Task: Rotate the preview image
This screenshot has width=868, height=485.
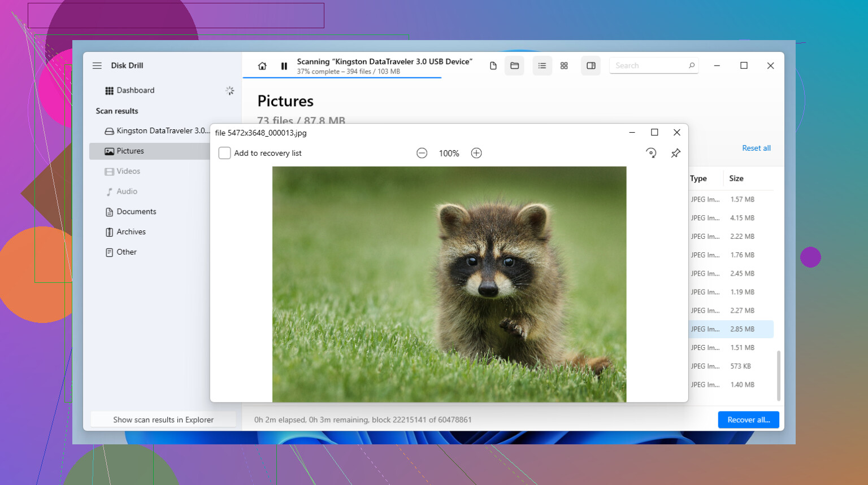Action: pos(651,153)
